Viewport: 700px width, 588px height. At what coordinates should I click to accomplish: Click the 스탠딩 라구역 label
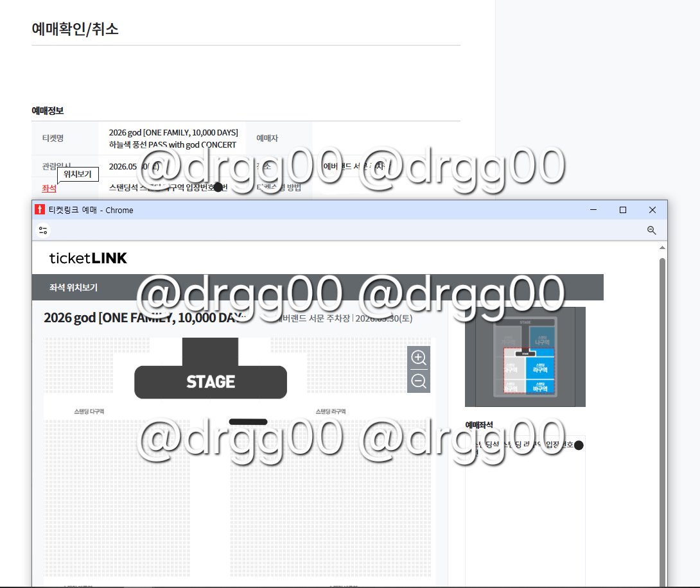tap(330, 411)
